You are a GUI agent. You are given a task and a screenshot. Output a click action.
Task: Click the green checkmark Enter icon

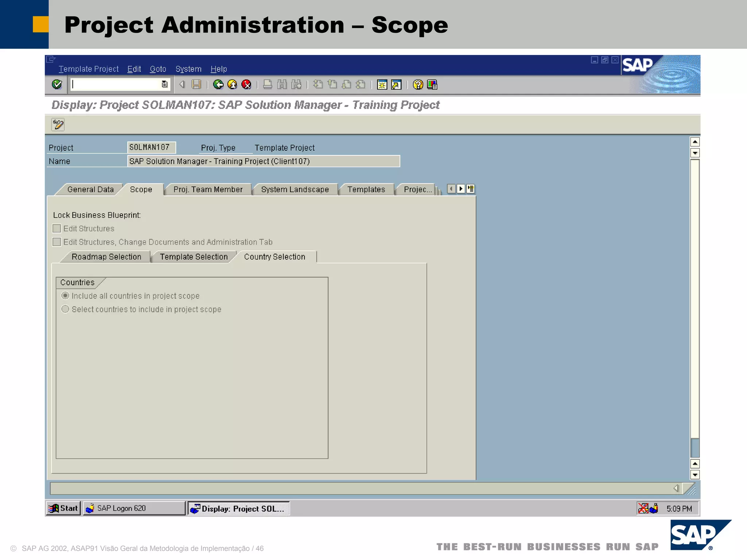coord(57,85)
